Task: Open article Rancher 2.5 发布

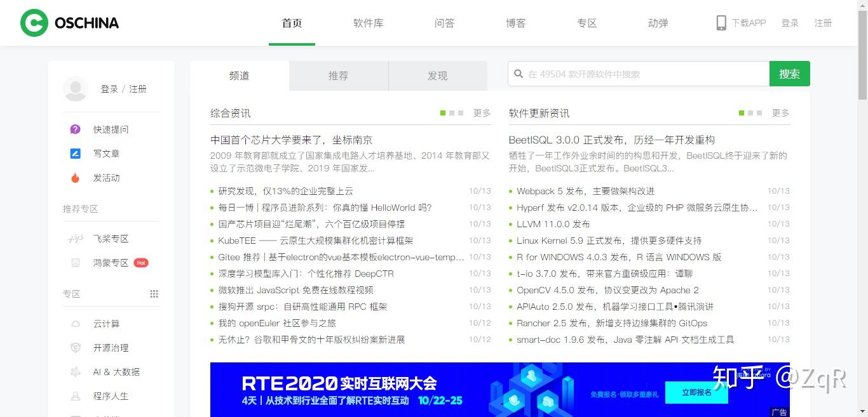Action: pyautogui.click(x=612, y=323)
